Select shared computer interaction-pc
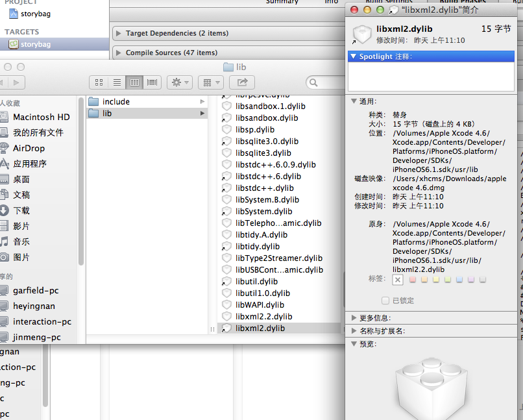 (42, 321)
